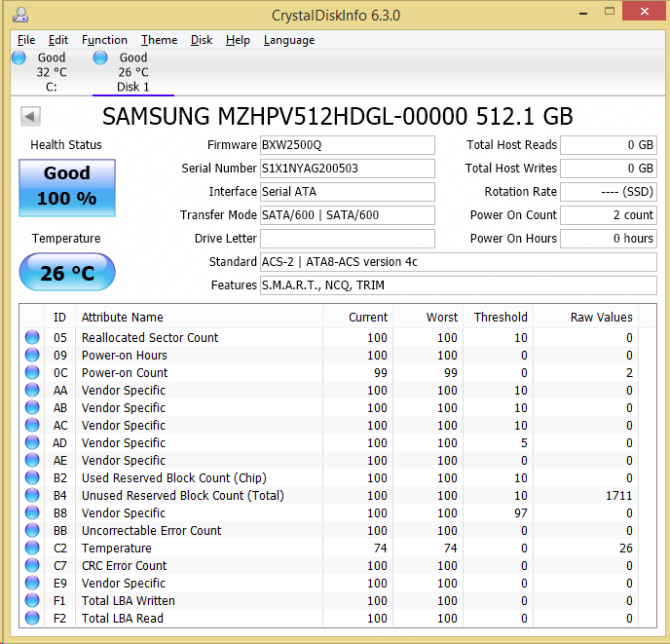Click the status orb for Reallocated Sector Count
Image resolution: width=670 pixels, height=644 pixels.
pyautogui.click(x=32, y=338)
